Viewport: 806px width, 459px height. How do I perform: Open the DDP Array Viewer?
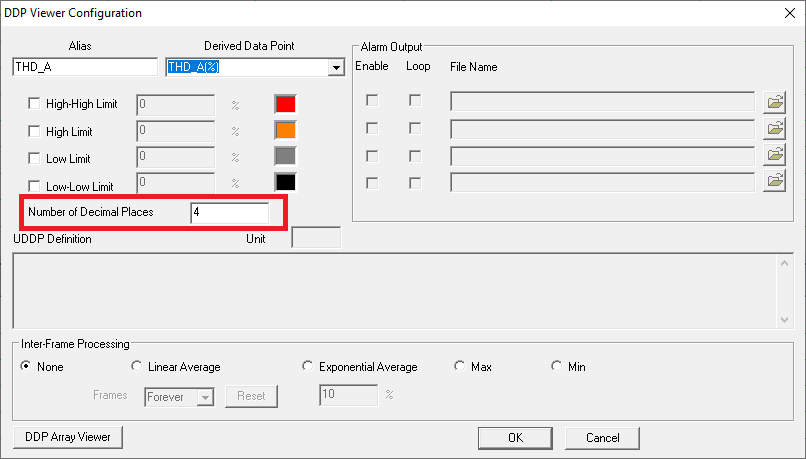68,437
